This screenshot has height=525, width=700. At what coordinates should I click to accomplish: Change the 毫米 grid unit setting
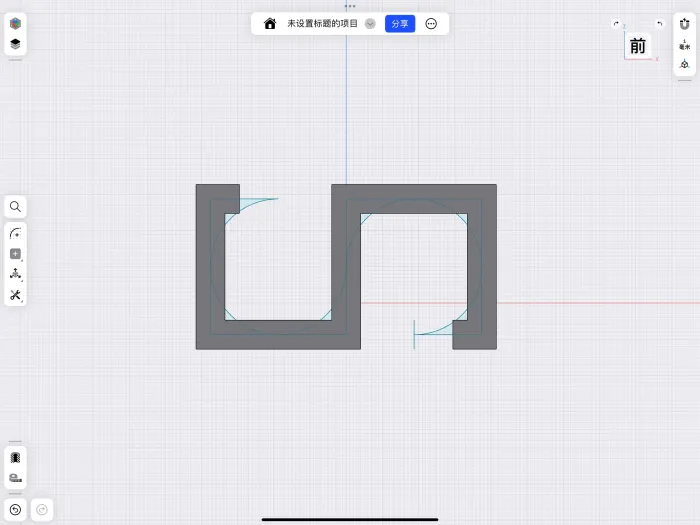coord(684,44)
